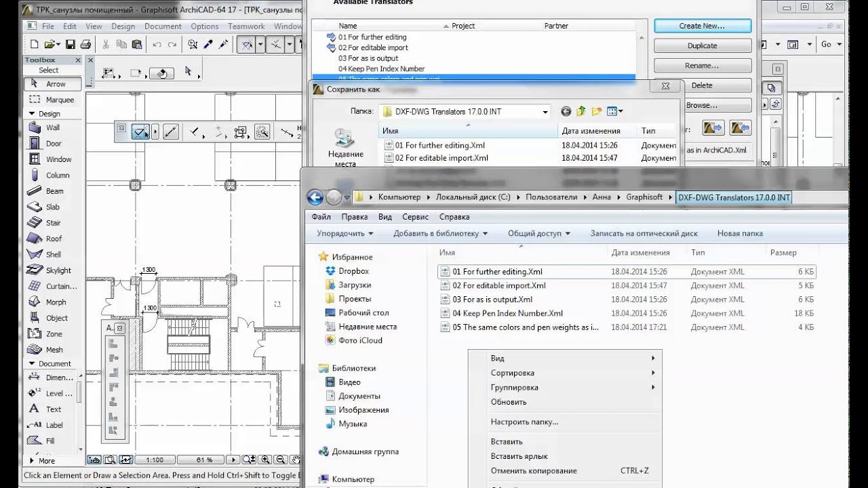The image size is (868, 488).
Task: Select 04 Keep Pen Index Number.Xml file
Action: click(507, 313)
